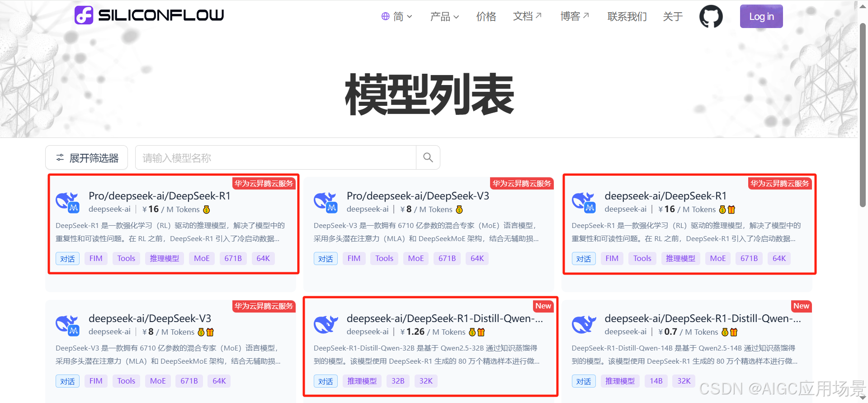Click money bag icon on ¥1.26 card
868x403 pixels.
pyautogui.click(x=472, y=332)
